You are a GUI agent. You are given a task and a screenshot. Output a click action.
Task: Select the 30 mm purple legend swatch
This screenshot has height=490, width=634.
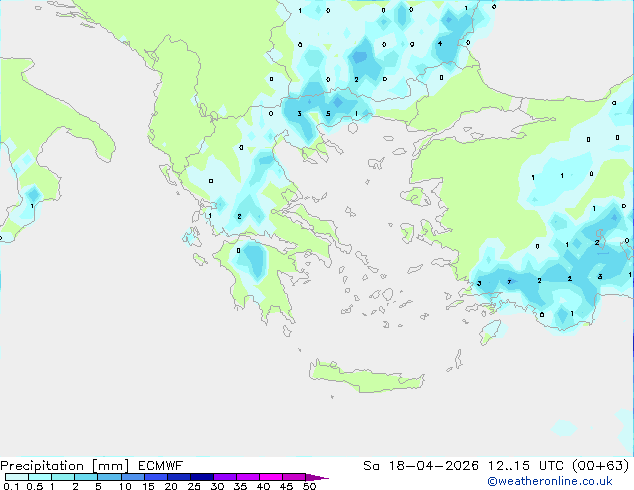point(225,477)
